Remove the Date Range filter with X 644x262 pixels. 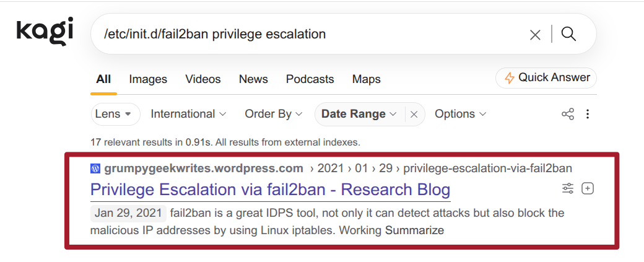414,114
